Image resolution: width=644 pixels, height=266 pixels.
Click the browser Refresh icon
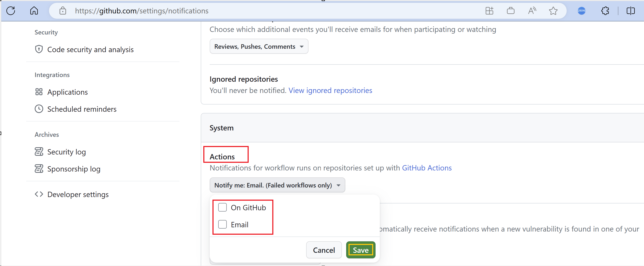pos(10,11)
